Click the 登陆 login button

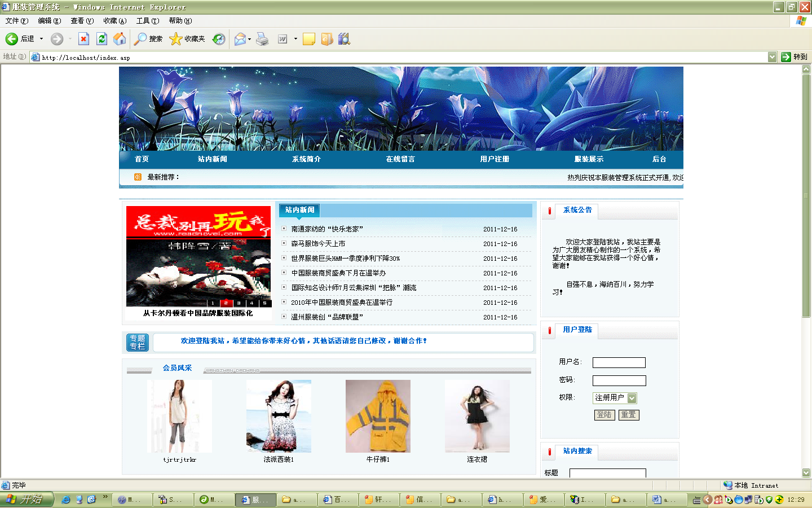[604, 415]
